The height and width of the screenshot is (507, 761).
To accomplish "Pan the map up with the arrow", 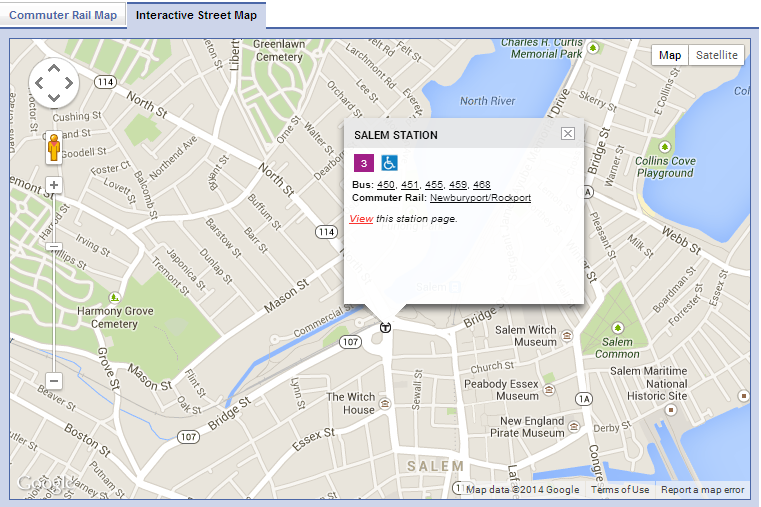I will pos(54,68).
